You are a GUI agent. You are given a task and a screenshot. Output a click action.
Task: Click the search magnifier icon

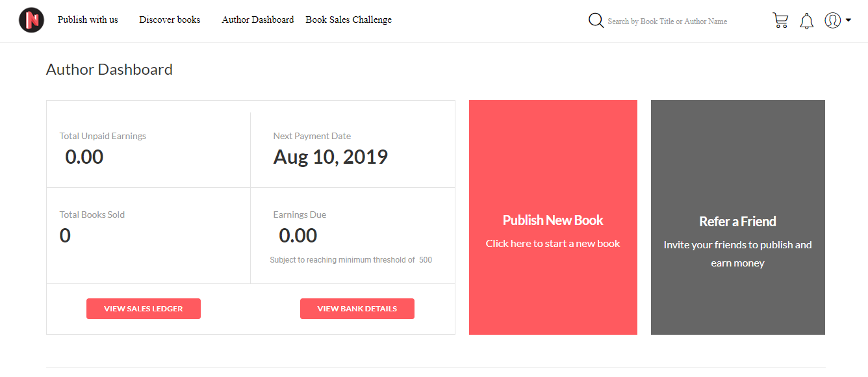[x=595, y=20]
